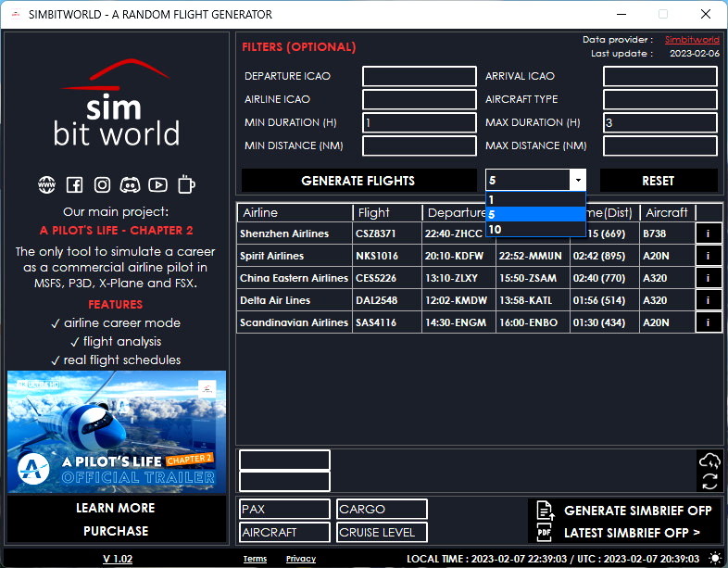This screenshot has width=728, height=568.
Task: Open the Simbitworld data provider link
Action: click(x=692, y=40)
